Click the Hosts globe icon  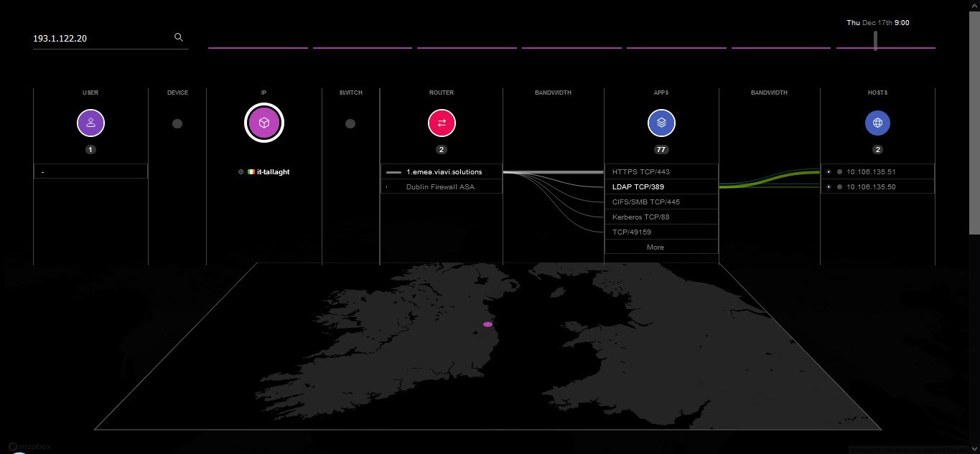click(877, 123)
